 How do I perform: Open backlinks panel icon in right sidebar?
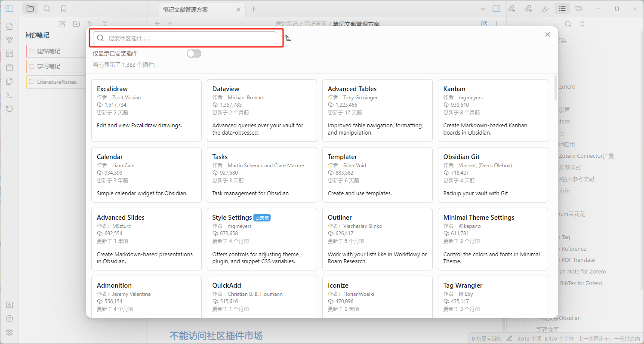tap(512, 8)
